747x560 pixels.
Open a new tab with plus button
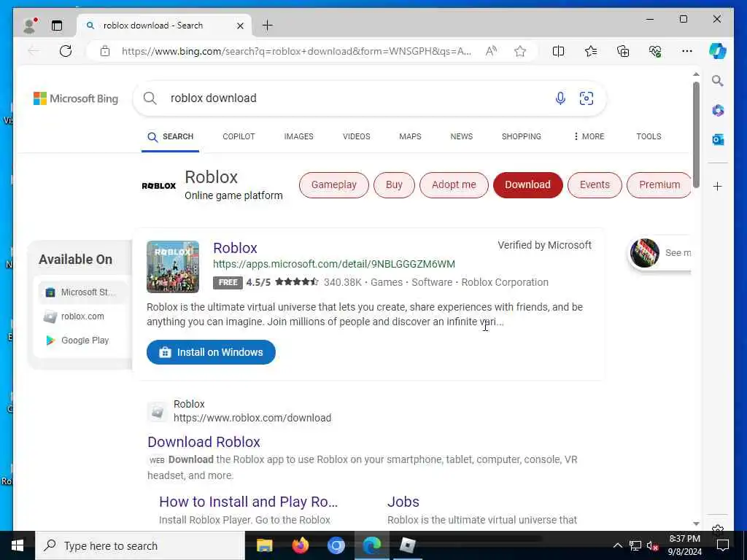pyautogui.click(x=268, y=26)
